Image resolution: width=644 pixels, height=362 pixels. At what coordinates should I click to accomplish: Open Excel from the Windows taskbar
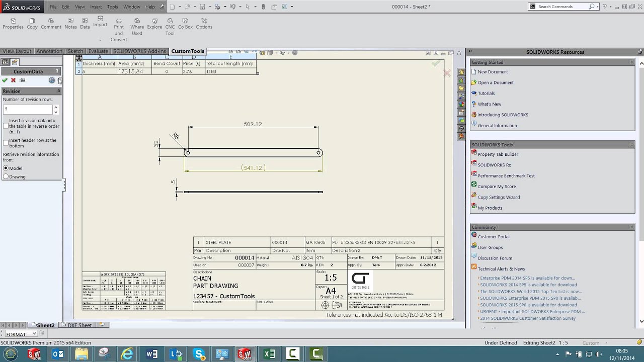(269, 354)
